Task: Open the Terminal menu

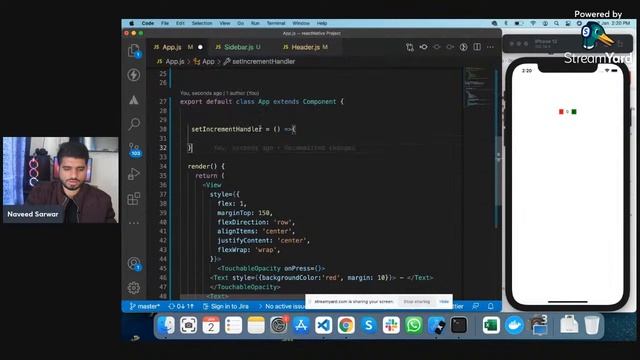Action: click(x=276, y=23)
